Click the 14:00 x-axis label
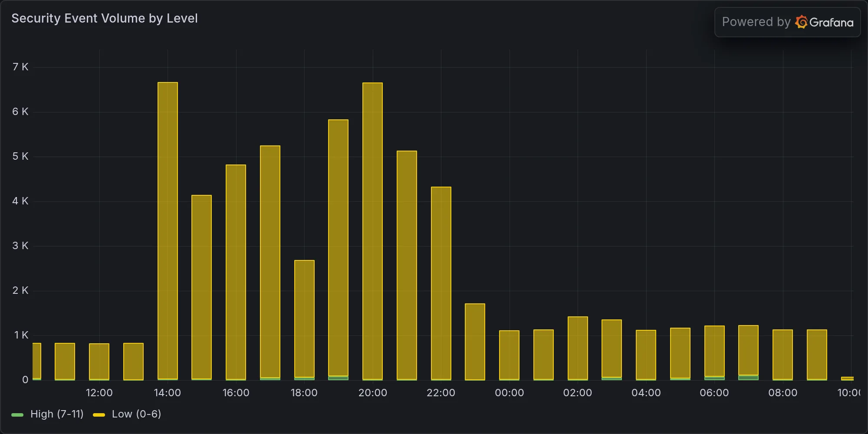This screenshot has width=868, height=434. tap(168, 393)
